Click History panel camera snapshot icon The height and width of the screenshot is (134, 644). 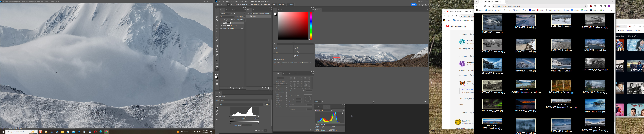click(x=266, y=88)
